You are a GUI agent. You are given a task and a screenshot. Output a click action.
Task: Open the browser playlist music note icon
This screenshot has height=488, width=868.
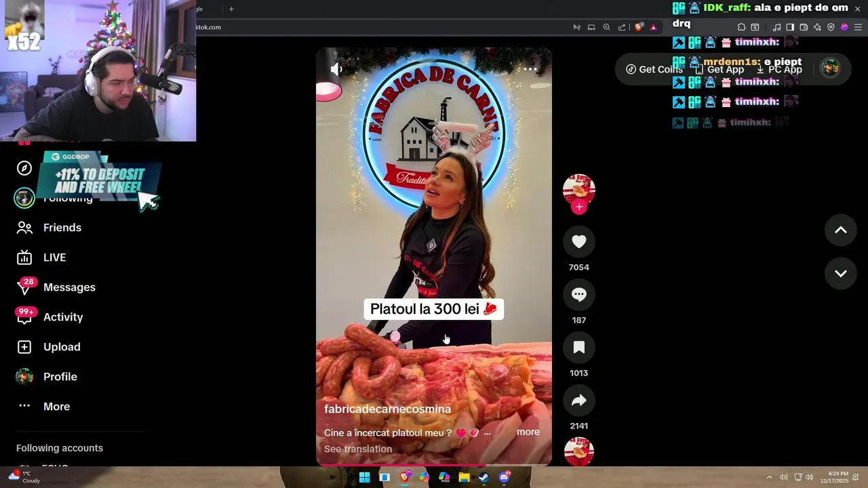coord(776,27)
